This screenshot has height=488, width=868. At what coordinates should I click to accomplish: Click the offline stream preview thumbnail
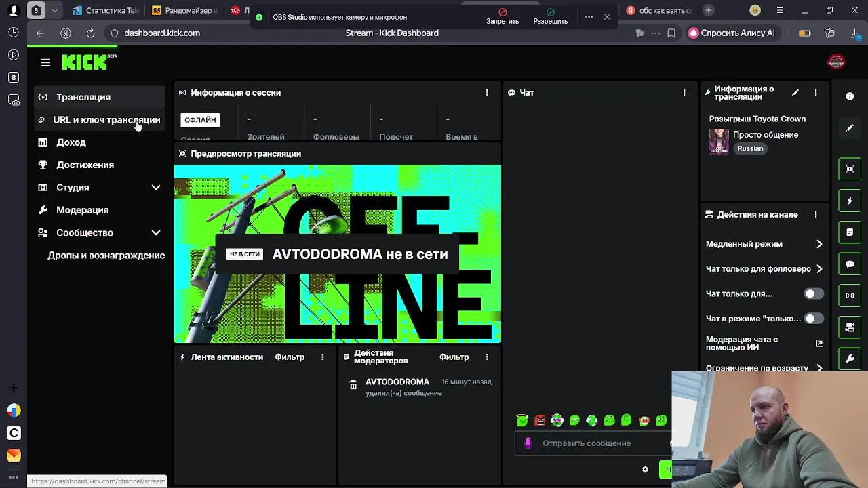[x=338, y=253]
